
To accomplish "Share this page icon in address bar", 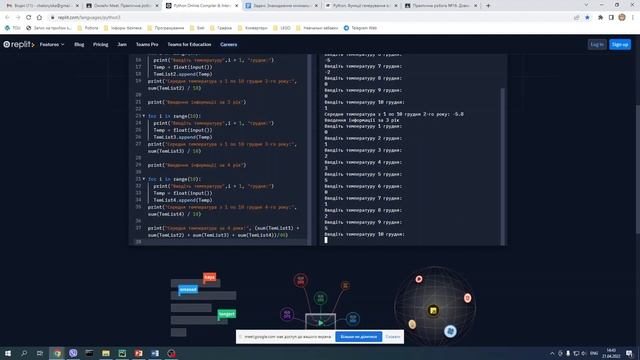I will click(577, 18).
